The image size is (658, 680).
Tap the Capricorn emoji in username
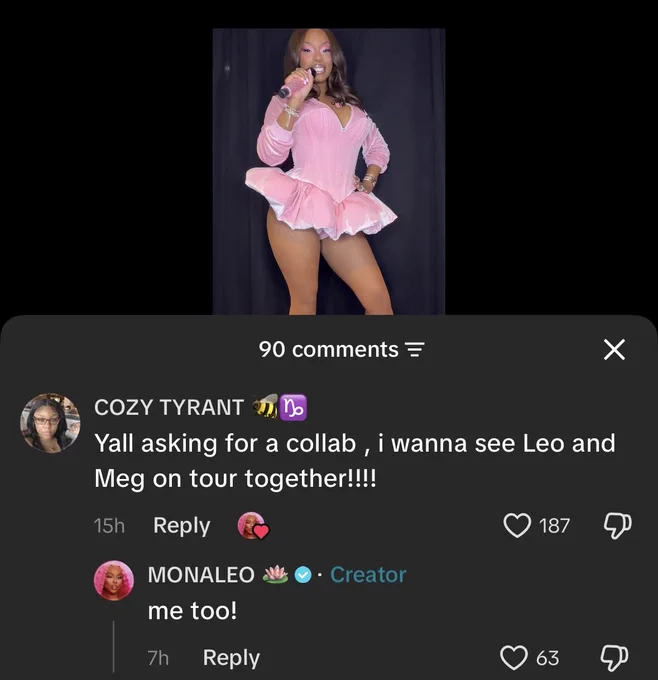(294, 408)
